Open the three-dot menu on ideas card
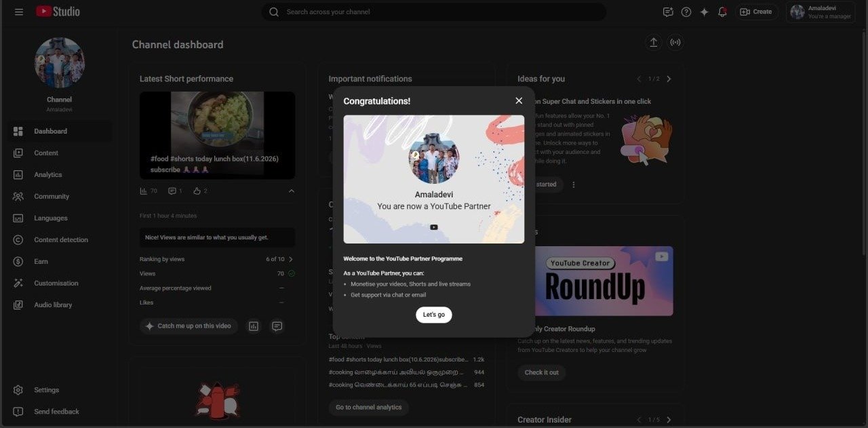 click(574, 184)
